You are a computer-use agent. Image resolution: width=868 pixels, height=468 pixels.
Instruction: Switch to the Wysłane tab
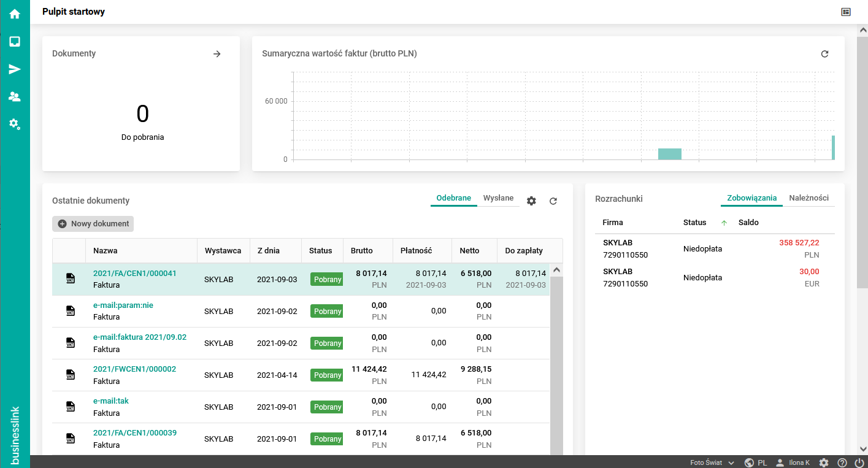(498, 198)
